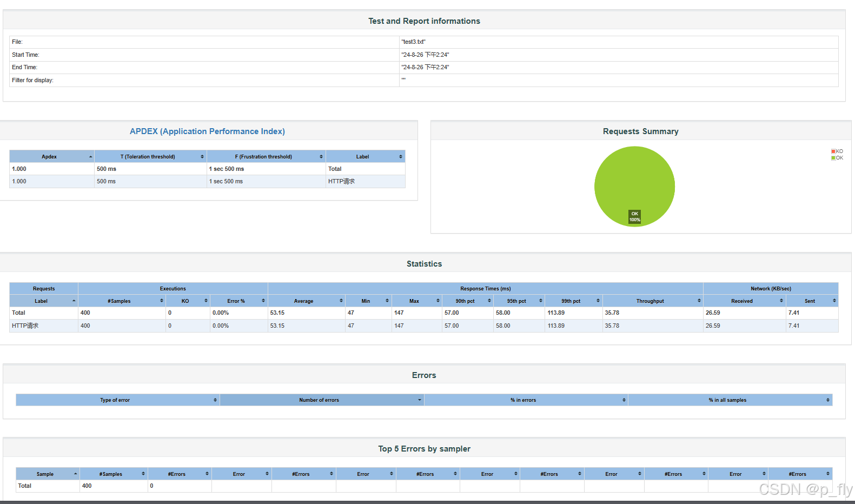Screen dimensions: 855x504
Task: Click the 400 samples in Top 5 Errors table
Action: tap(87, 486)
